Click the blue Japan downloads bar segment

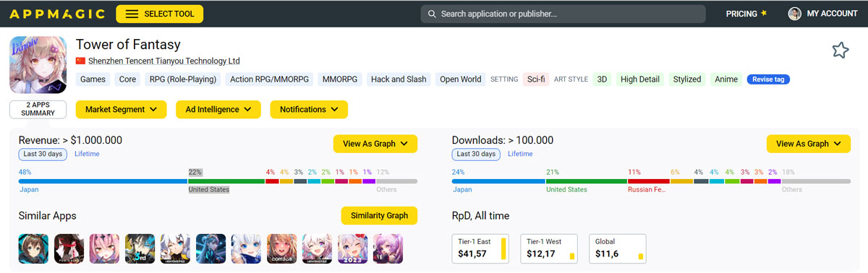pyautogui.click(x=498, y=181)
